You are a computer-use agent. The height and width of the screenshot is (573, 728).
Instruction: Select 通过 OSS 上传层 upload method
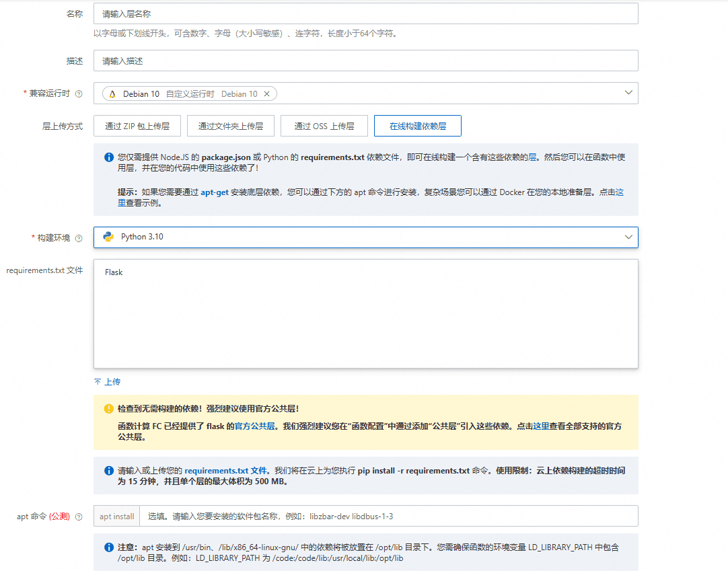(x=323, y=126)
